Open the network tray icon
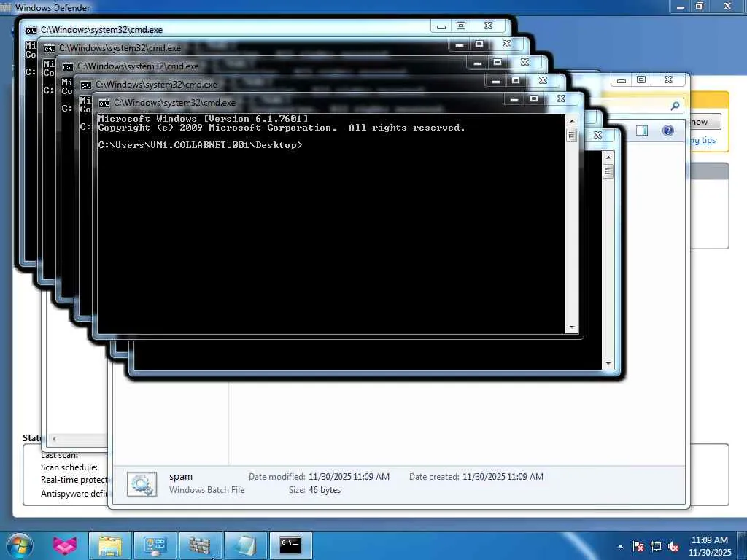This screenshot has height=560, width=747. click(x=656, y=547)
